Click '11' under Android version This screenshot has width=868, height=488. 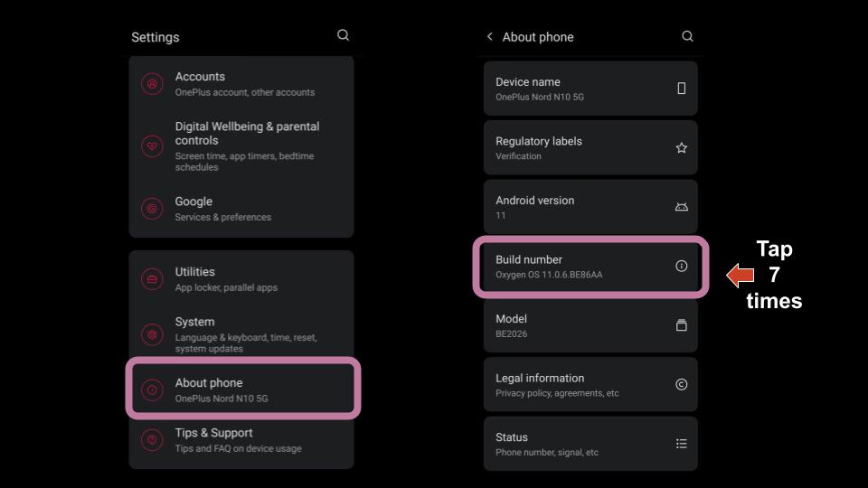tap(500, 216)
